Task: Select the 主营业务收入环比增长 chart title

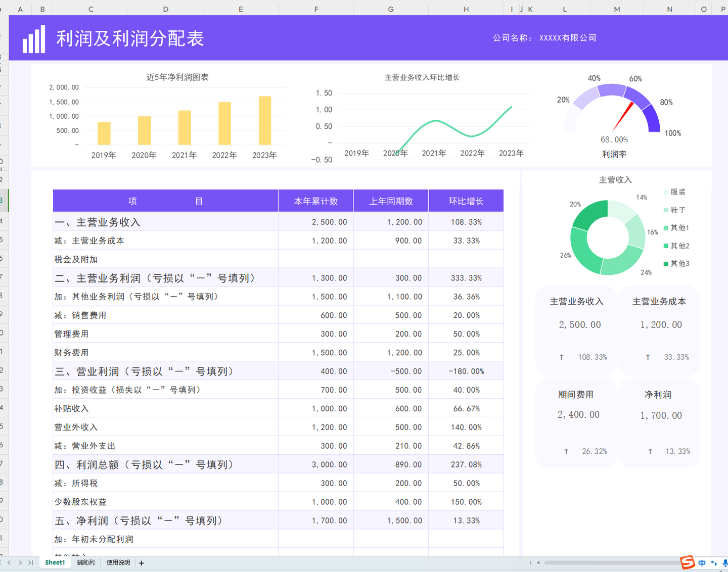Action: click(x=422, y=77)
